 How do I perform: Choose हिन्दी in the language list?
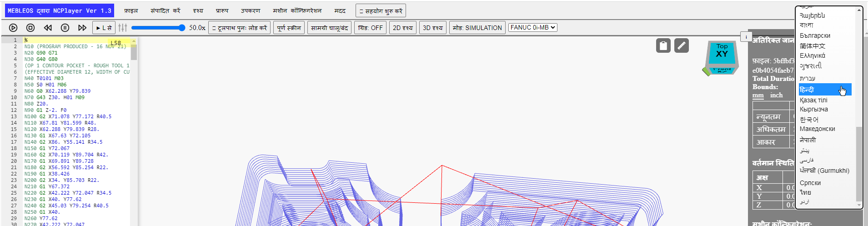[825, 90]
